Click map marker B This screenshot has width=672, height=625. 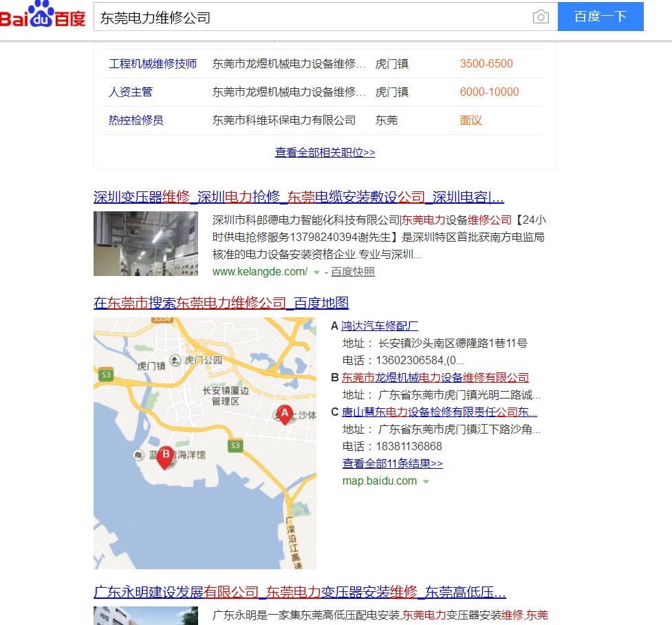pos(166,457)
